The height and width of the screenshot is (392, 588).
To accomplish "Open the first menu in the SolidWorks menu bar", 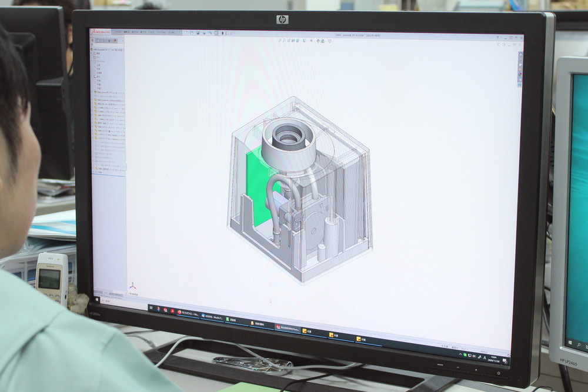I will point(117,32).
